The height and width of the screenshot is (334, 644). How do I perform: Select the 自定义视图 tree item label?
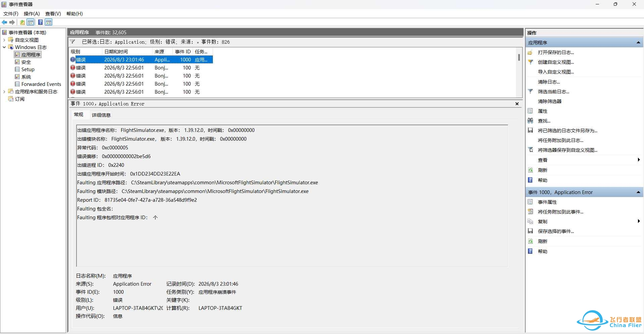tap(27, 40)
